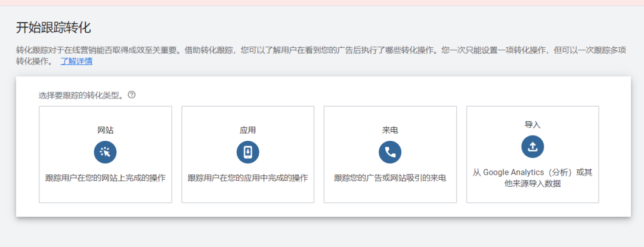The height and width of the screenshot is (247, 644).
Task: Click the import upload arrow icon
Action: click(x=532, y=146)
